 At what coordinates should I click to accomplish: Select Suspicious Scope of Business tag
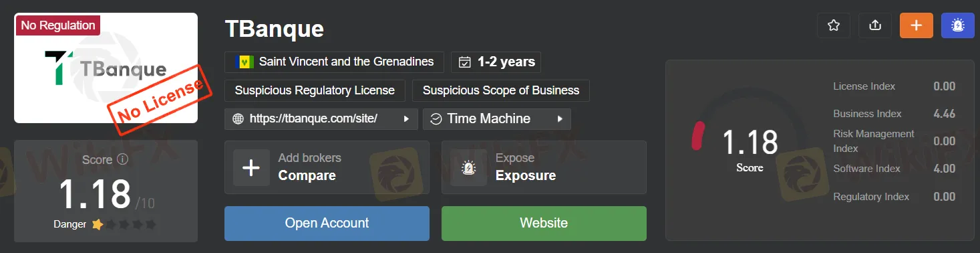501,90
